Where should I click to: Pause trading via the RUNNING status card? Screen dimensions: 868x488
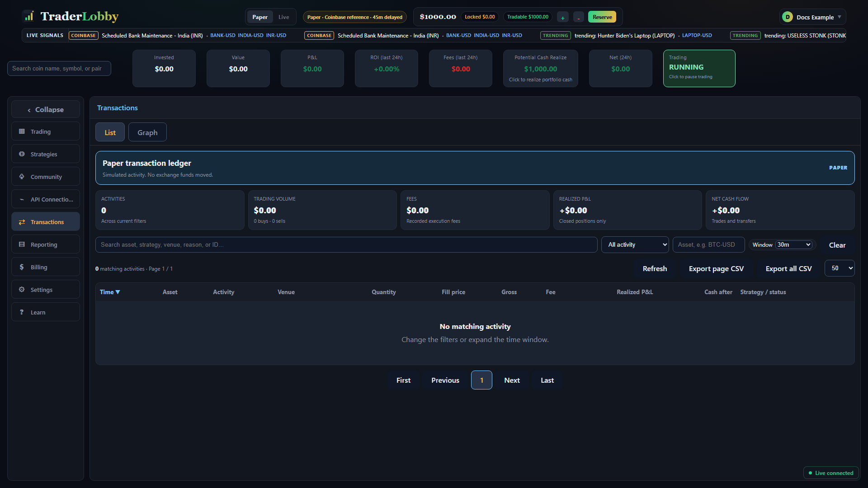point(699,68)
